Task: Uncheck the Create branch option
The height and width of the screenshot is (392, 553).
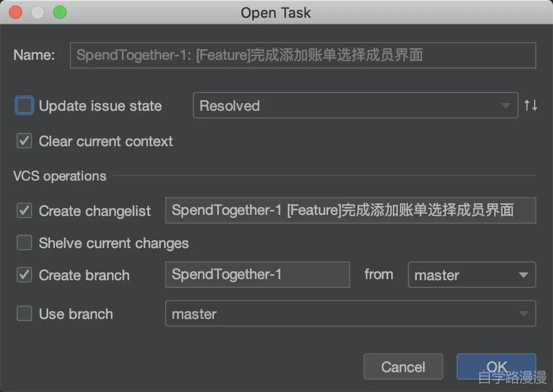Action: pyautogui.click(x=24, y=275)
